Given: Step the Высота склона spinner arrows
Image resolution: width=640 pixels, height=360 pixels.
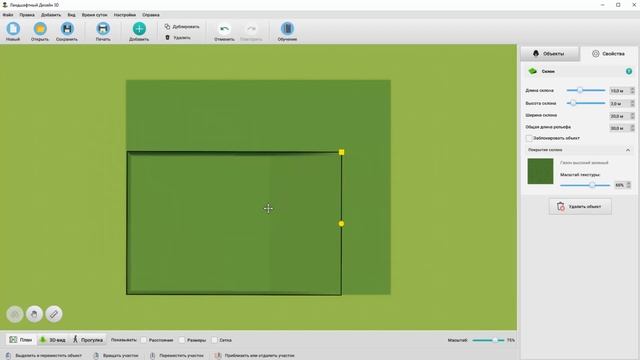Looking at the screenshot, I should point(632,104).
